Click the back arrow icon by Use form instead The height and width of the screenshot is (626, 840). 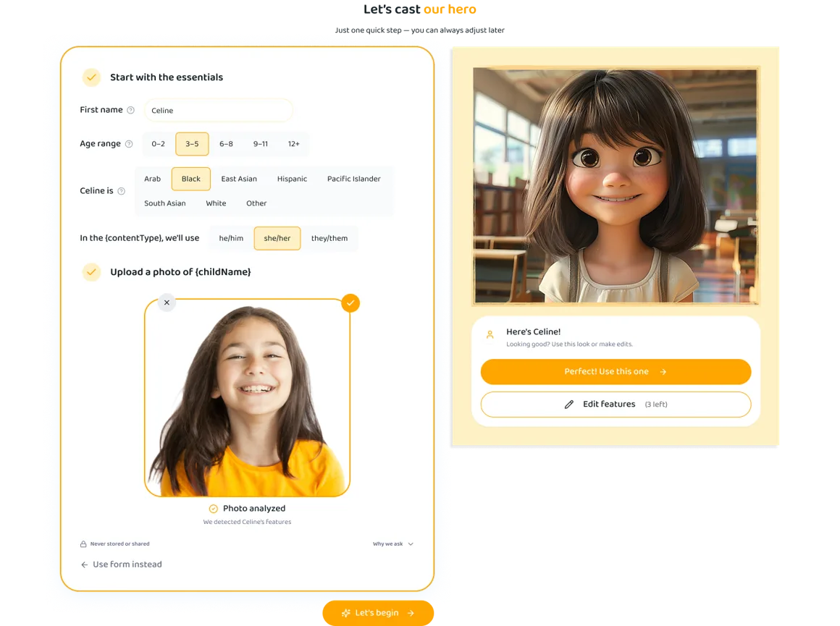(x=84, y=564)
